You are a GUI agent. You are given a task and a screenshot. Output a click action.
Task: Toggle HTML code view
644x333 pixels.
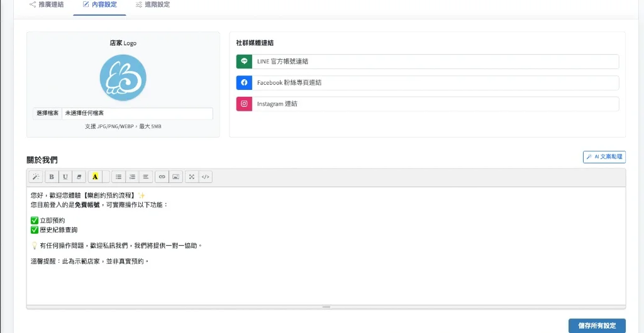pyautogui.click(x=205, y=177)
